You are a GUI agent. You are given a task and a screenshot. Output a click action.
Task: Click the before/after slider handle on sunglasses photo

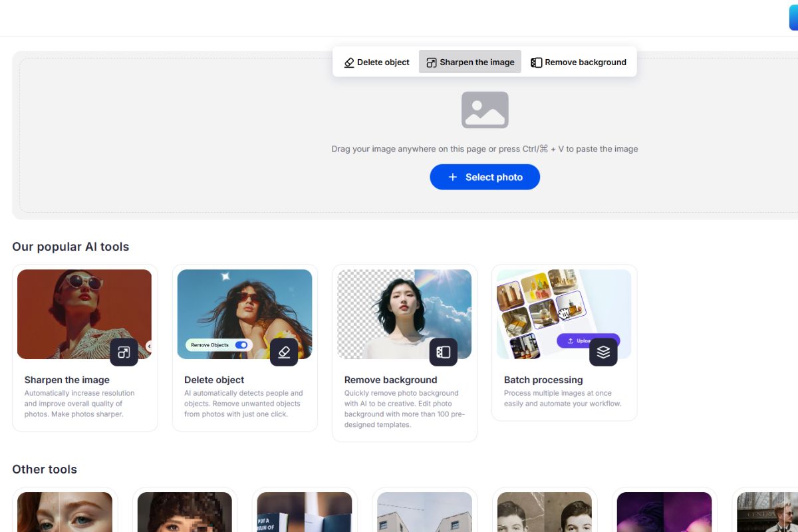149,346
